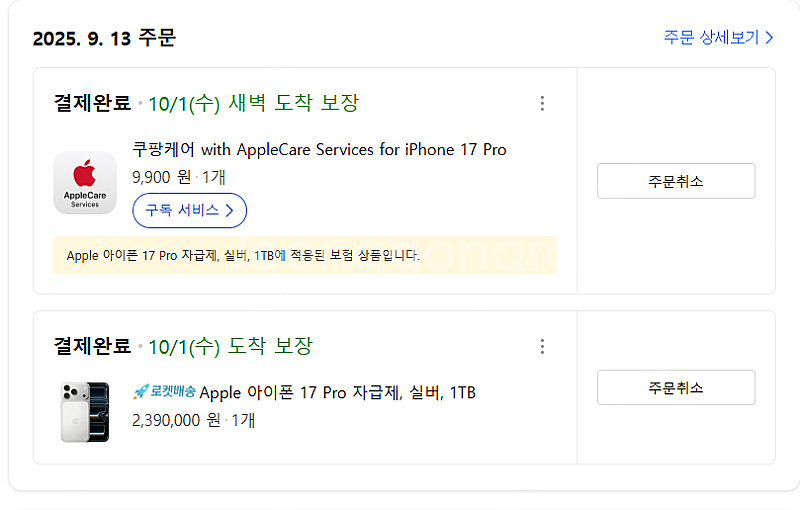Click 결제완료 status on the iPhone order
800x510 pixels.
[x=92, y=346]
